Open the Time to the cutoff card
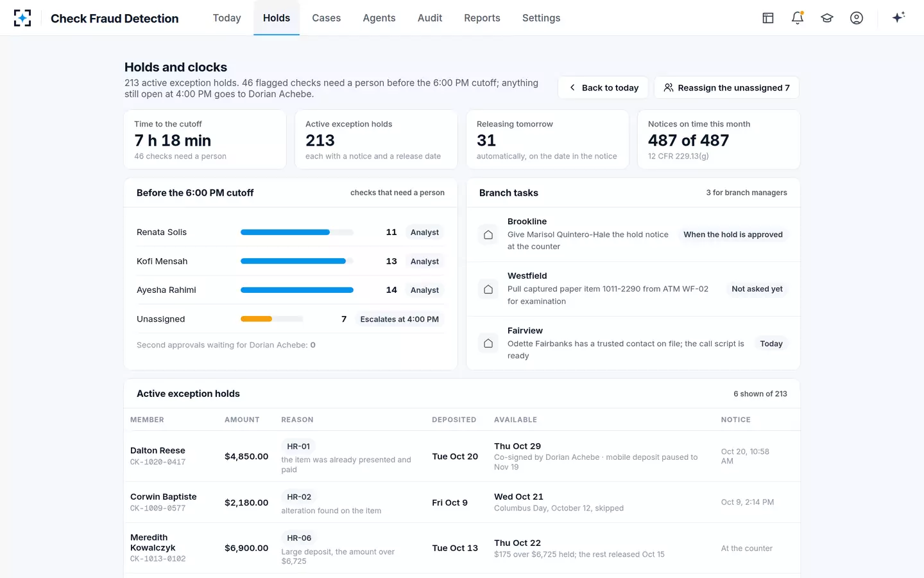924x578 pixels. (205, 139)
